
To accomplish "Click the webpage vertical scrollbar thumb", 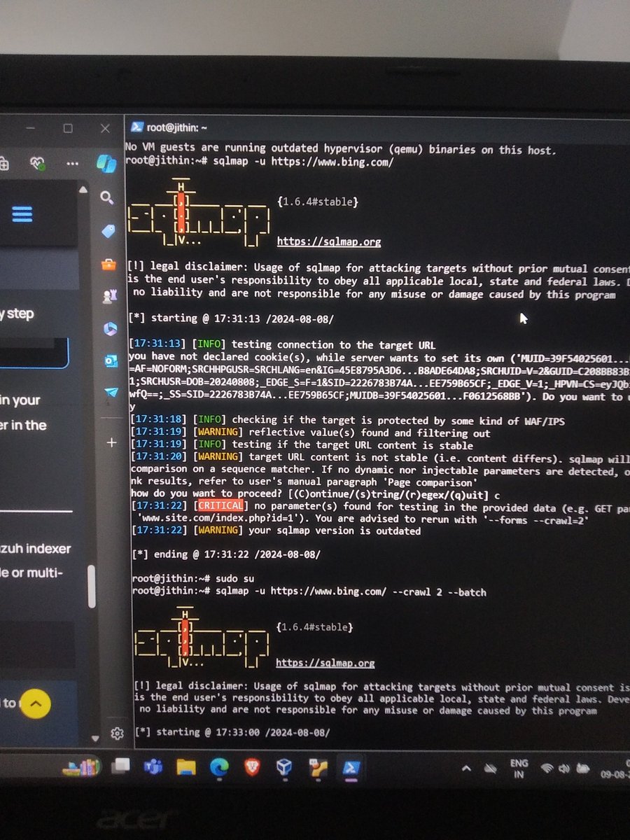I will pos(92,587).
